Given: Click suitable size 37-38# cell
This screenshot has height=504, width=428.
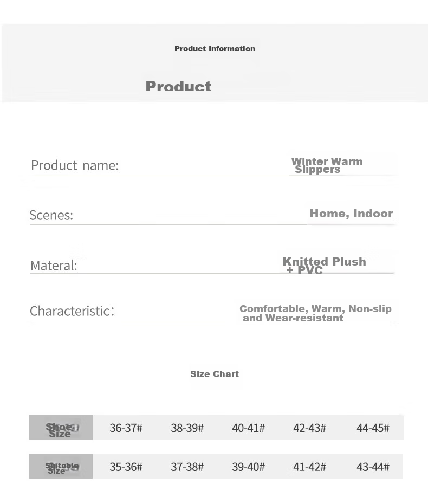Looking at the screenshot, I should (x=187, y=467).
